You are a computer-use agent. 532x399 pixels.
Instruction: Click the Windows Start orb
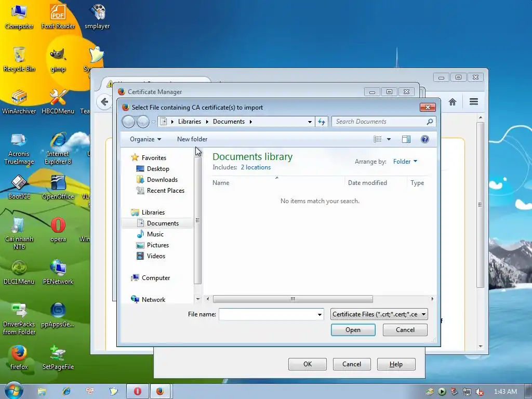(14, 391)
